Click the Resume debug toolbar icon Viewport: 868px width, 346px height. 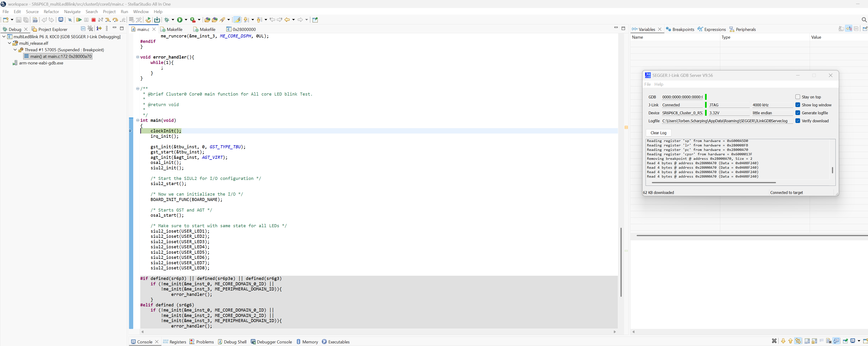pos(79,20)
